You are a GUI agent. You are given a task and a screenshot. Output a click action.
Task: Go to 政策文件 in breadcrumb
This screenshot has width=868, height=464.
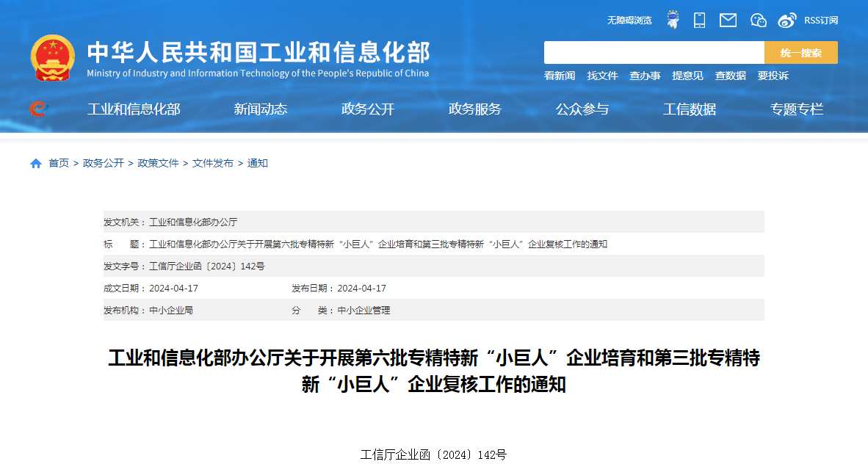pos(159,163)
